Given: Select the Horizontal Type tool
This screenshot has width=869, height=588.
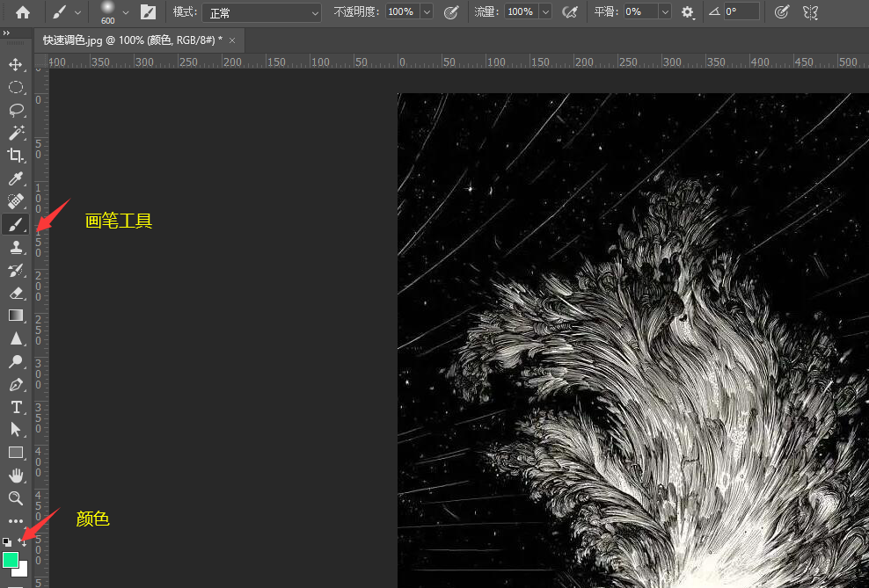Looking at the screenshot, I should [16, 407].
